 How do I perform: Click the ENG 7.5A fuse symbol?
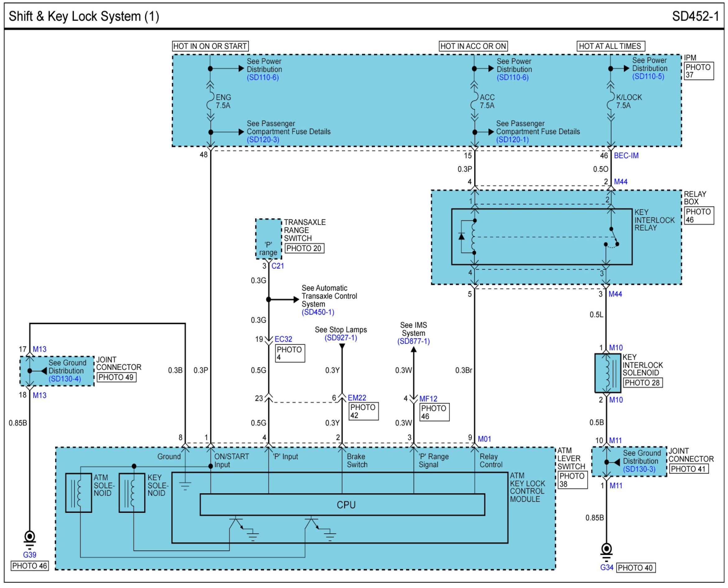pyautogui.click(x=210, y=101)
